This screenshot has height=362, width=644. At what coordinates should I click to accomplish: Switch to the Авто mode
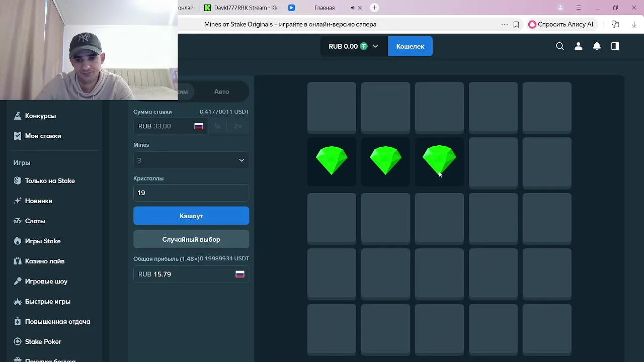pyautogui.click(x=221, y=92)
